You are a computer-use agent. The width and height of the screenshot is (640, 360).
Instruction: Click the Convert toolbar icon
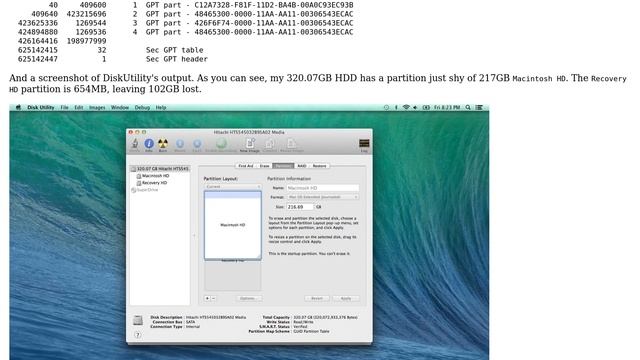click(270, 144)
